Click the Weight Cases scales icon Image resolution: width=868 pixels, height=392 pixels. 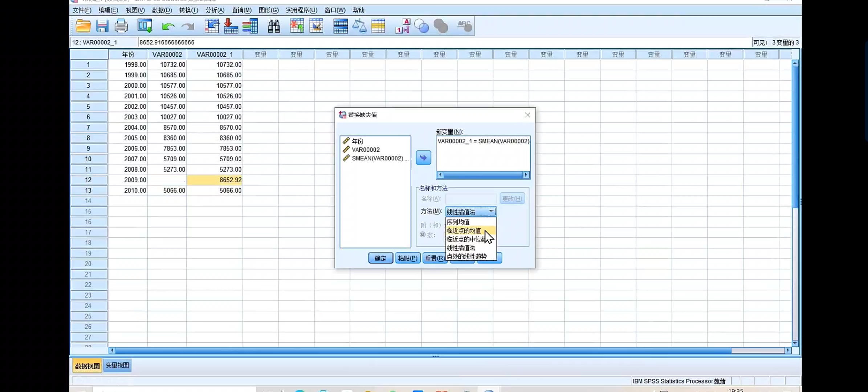click(x=359, y=26)
